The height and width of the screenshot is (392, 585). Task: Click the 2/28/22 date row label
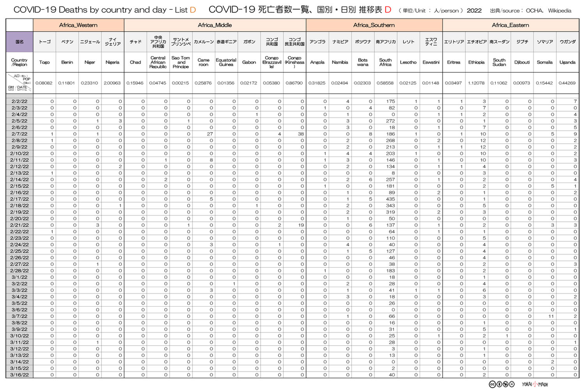click(x=19, y=270)
